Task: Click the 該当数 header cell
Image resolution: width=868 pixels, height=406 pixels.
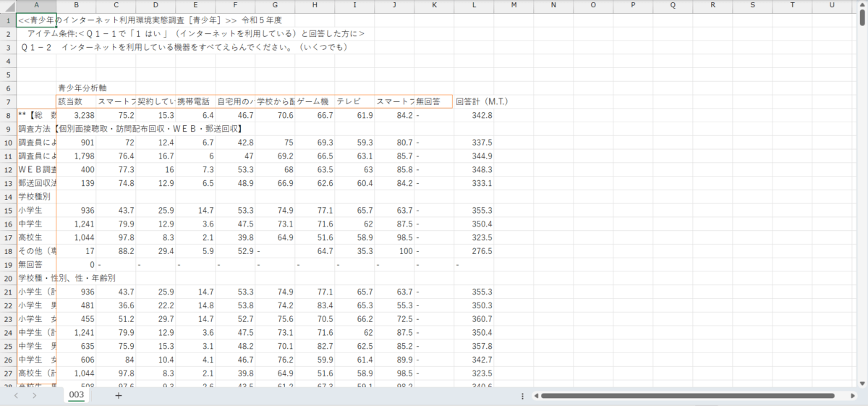Action: pyautogui.click(x=76, y=101)
